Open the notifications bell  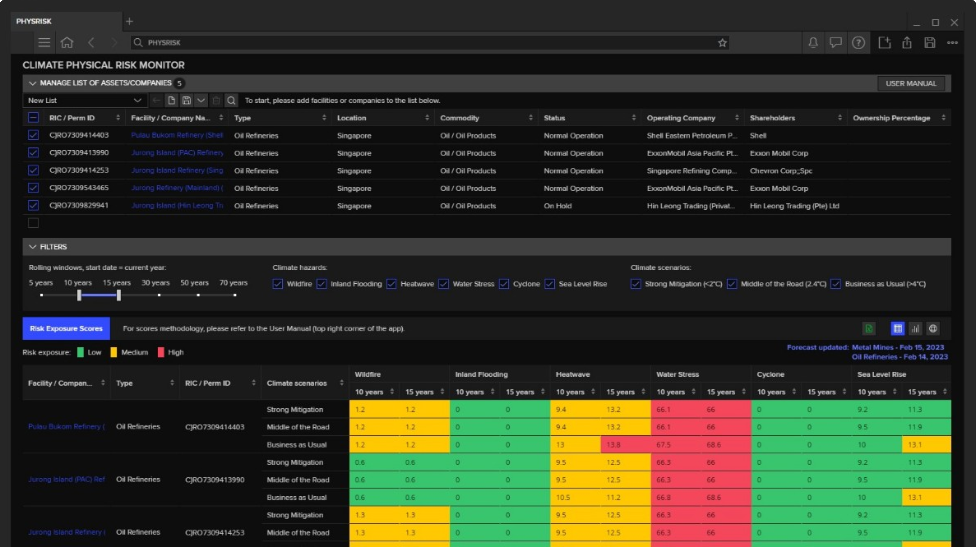812,43
